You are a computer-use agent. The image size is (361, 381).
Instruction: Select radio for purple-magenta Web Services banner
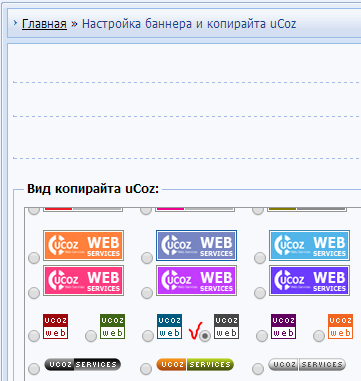(147, 293)
